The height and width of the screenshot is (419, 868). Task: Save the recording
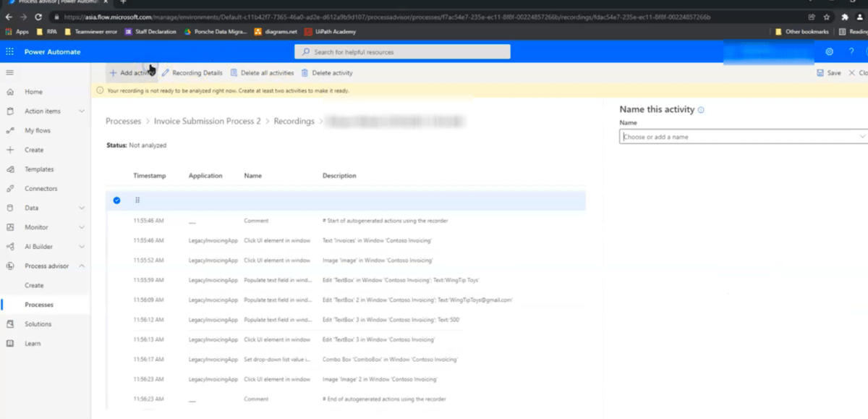829,73
